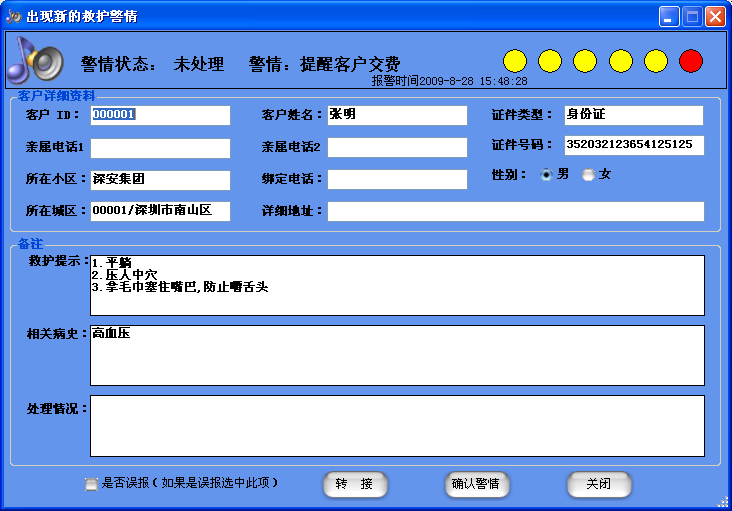Click the 所在城区 field showing 深圳市南山区
Image resolution: width=732 pixels, height=511 pixels.
click(x=160, y=211)
